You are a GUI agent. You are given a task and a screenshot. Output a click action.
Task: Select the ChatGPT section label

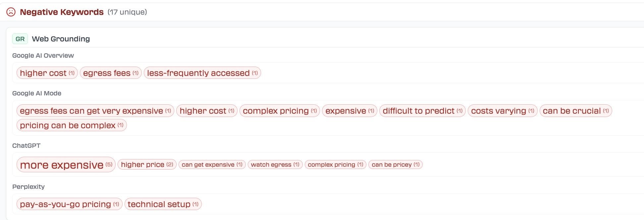[26, 145]
